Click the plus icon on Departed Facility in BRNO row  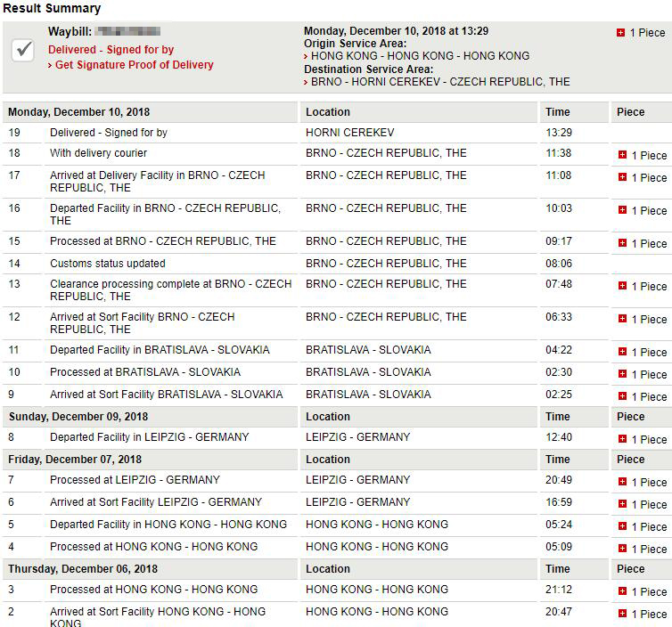[622, 210]
